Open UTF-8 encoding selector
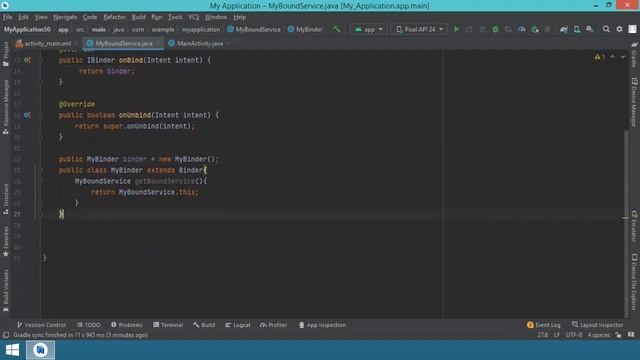Screen dimensions: 640x360 click(573, 335)
